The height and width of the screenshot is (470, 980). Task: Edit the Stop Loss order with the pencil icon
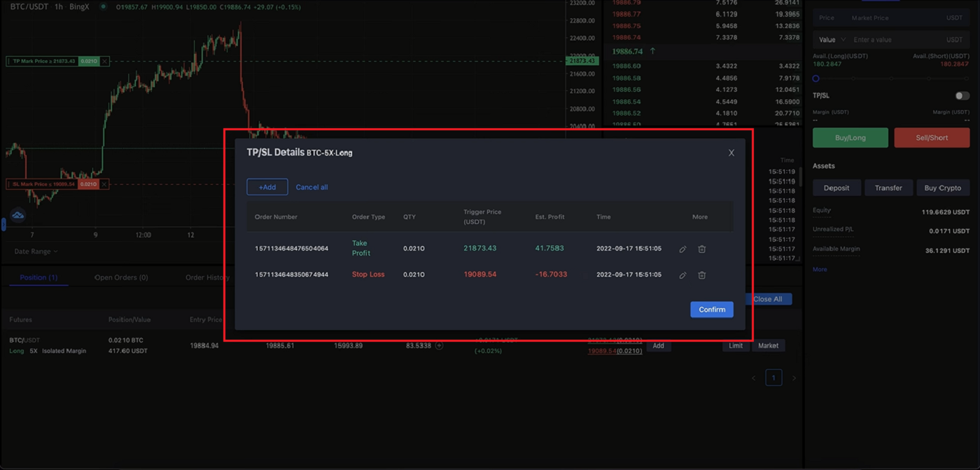tap(682, 275)
